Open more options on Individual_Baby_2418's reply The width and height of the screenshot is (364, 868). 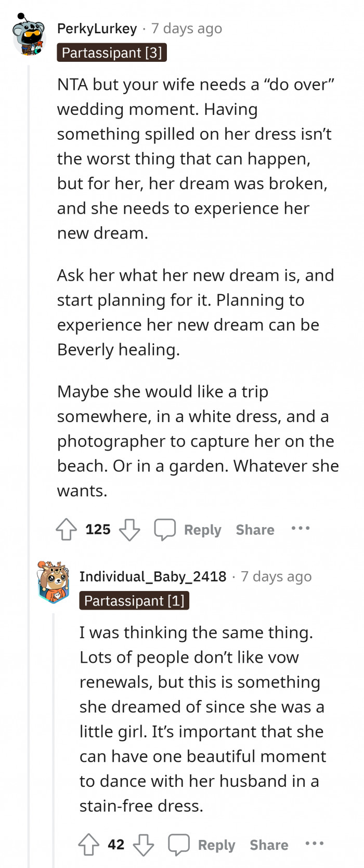pos(315,844)
